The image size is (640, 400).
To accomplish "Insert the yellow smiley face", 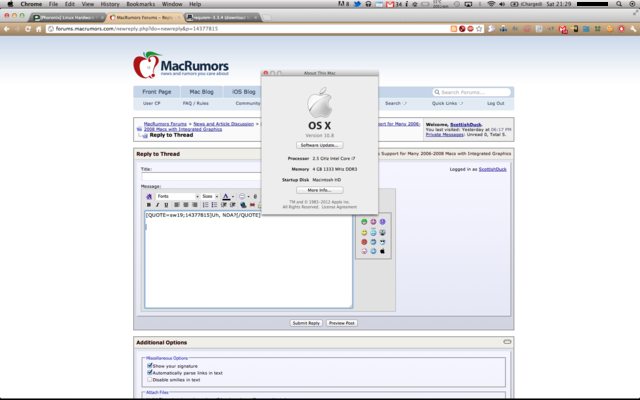I will point(364,232).
